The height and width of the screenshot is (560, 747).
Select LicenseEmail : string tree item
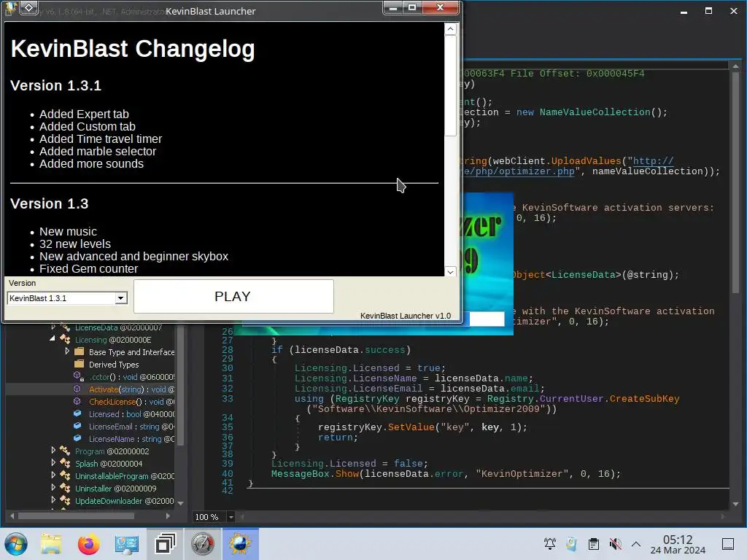click(x=131, y=426)
